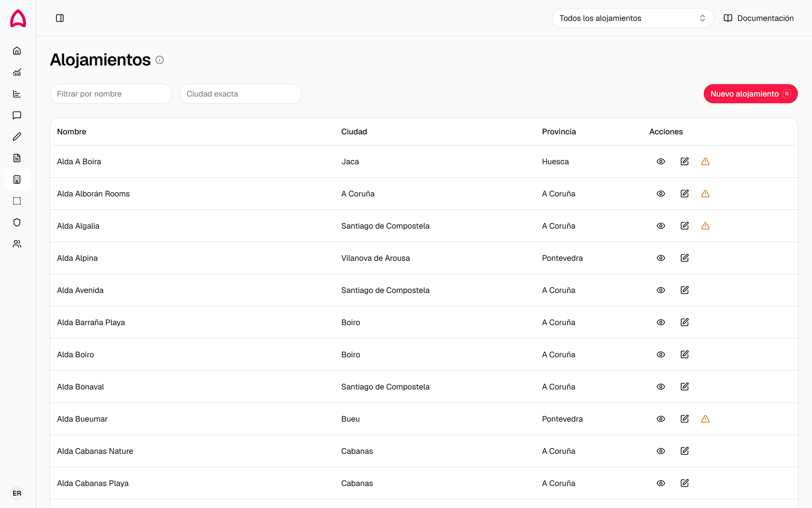Image resolution: width=812 pixels, height=508 pixels.
Task: Click the Nuevo alojamiento button
Action: point(751,94)
